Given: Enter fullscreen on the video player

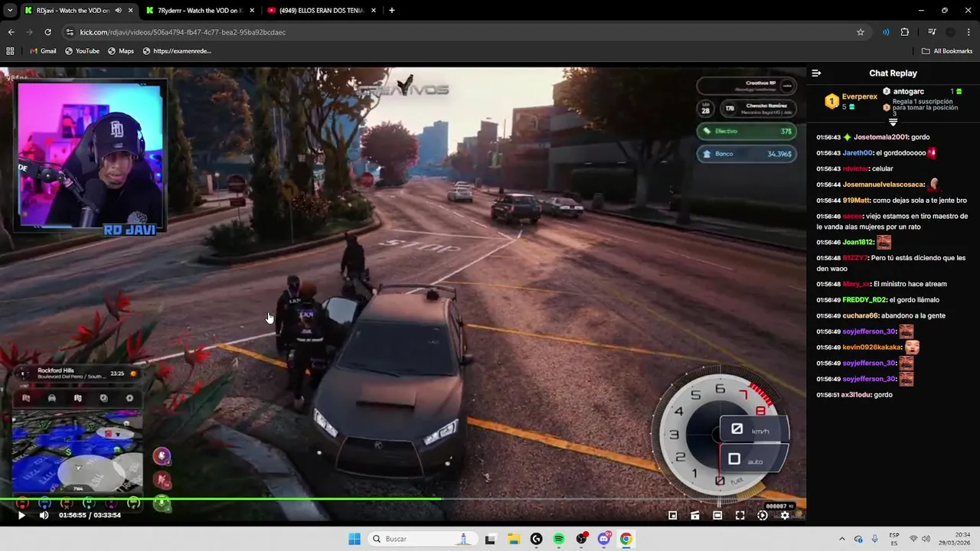Looking at the screenshot, I should pyautogui.click(x=740, y=515).
